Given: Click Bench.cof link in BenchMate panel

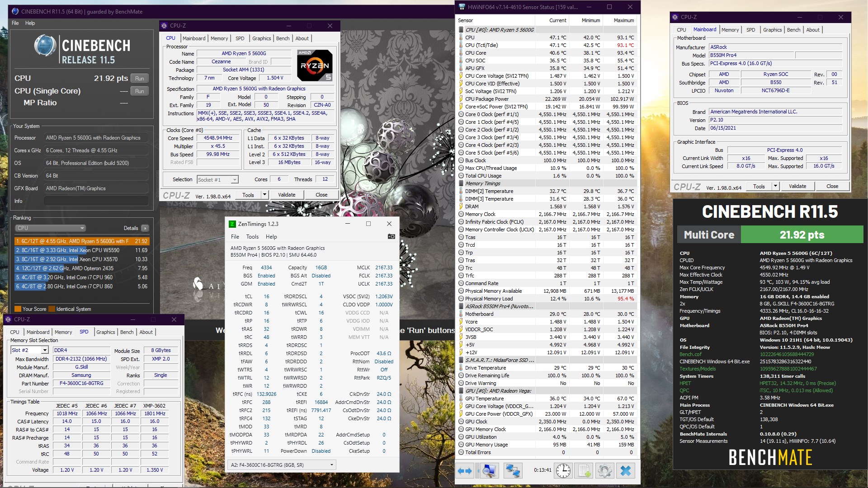Looking at the screenshot, I should click(690, 354).
